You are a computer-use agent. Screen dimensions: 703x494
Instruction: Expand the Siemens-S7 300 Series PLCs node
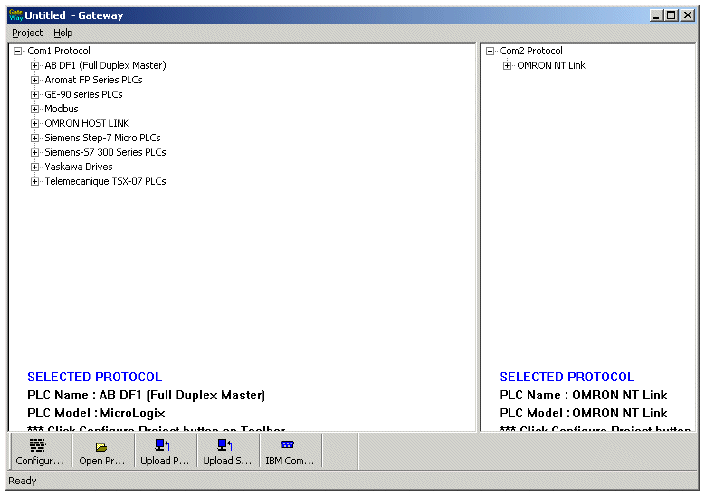click(35, 152)
